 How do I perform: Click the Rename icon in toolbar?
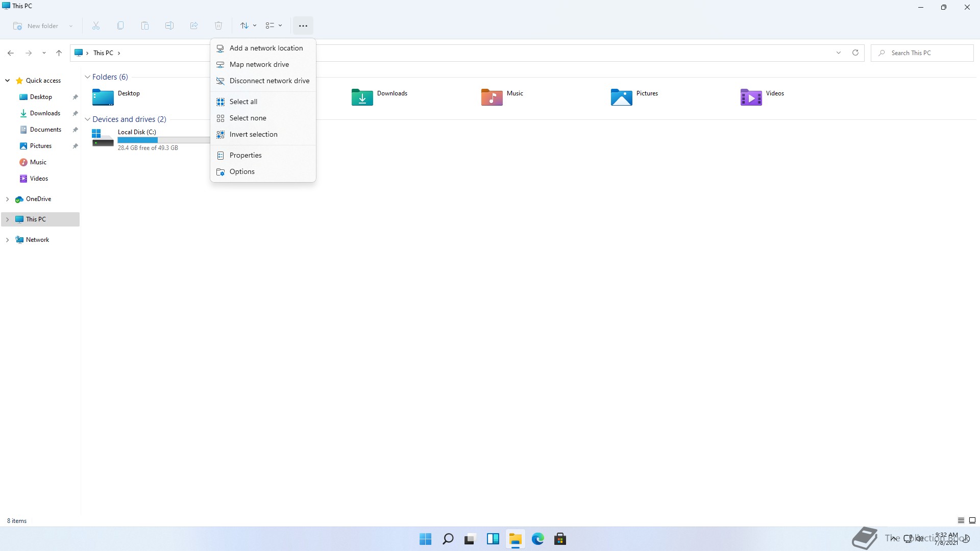click(x=169, y=26)
